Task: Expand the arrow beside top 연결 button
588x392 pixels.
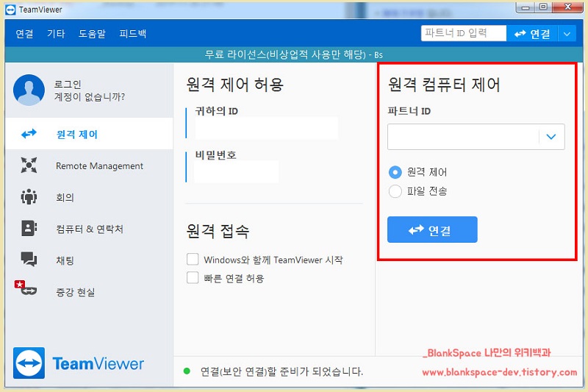Action: tap(567, 34)
